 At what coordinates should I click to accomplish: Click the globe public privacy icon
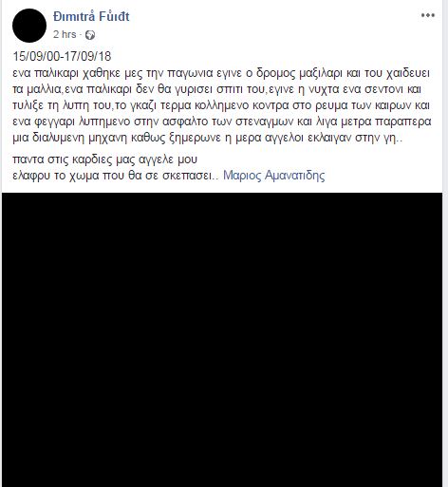[x=90, y=35]
